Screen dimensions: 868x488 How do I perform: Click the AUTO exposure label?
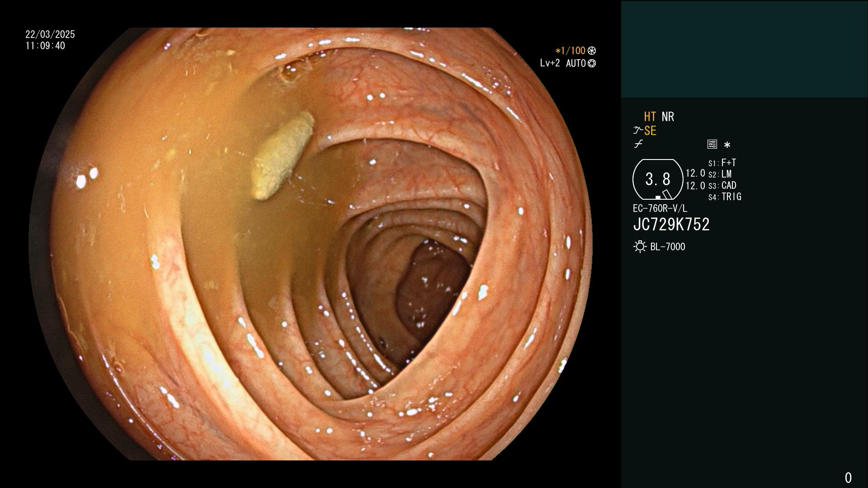point(576,63)
